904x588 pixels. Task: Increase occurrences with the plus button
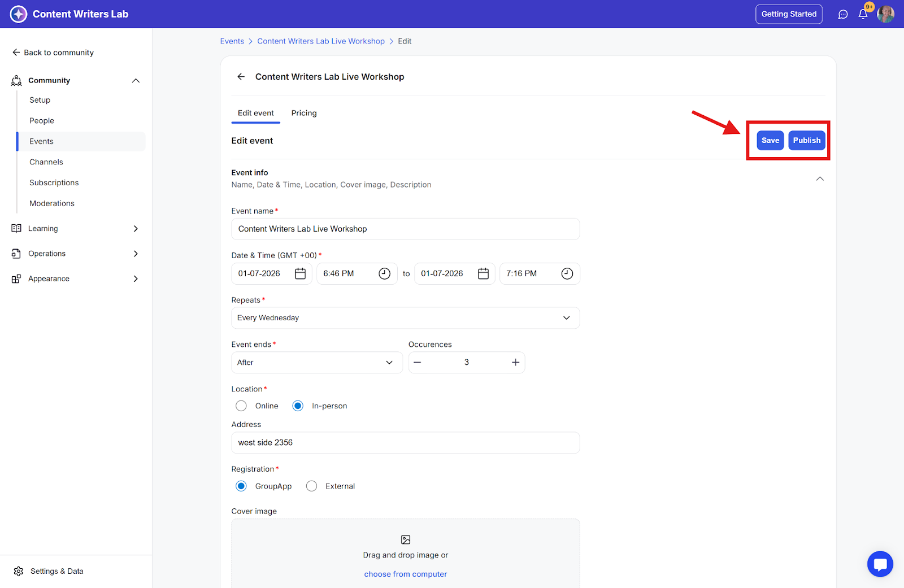coord(515,363)
